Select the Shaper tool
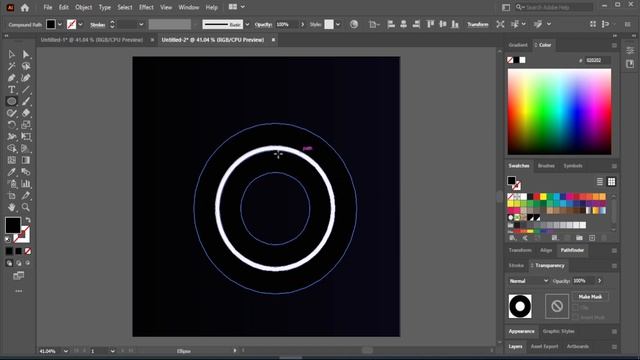The height and width of the screenshot is (360, 640). point(11,113)
